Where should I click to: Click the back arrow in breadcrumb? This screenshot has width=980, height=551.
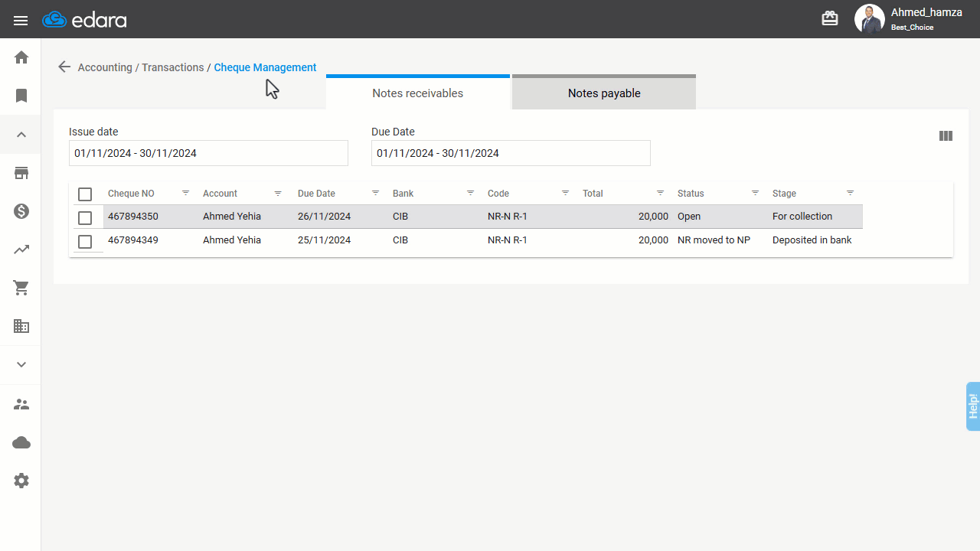64,67
